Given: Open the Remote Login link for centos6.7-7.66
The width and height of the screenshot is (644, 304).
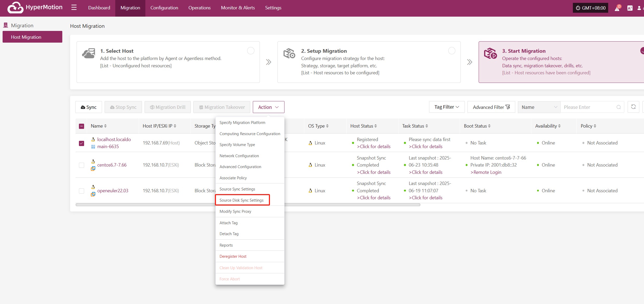Looking at the screenshot, I should click(x=486, y=172).
